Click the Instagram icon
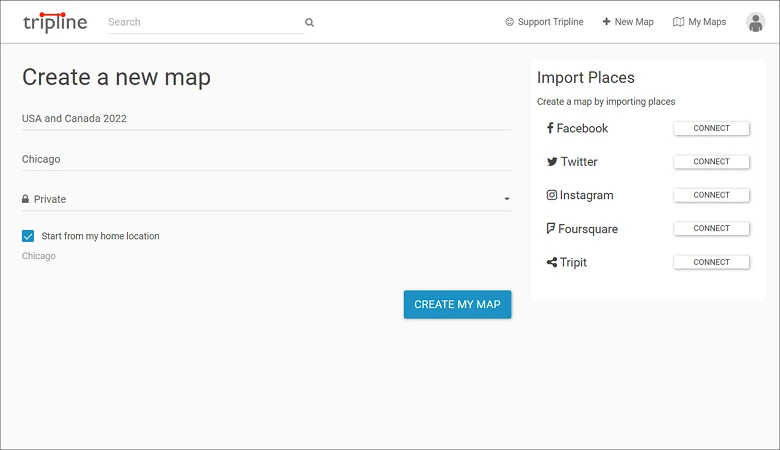This screenshot has height=450, width=780. 552,195
